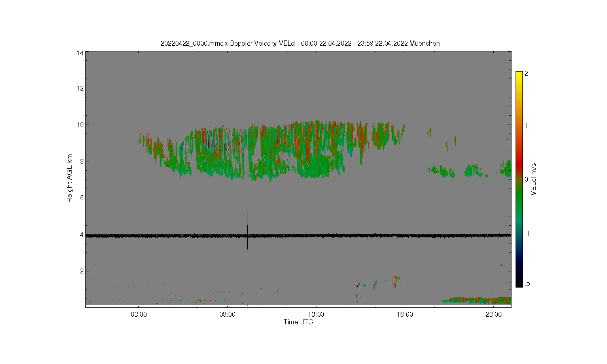
Task: Click the 03:00 time tick label
Action: click(x=139, y=314)
